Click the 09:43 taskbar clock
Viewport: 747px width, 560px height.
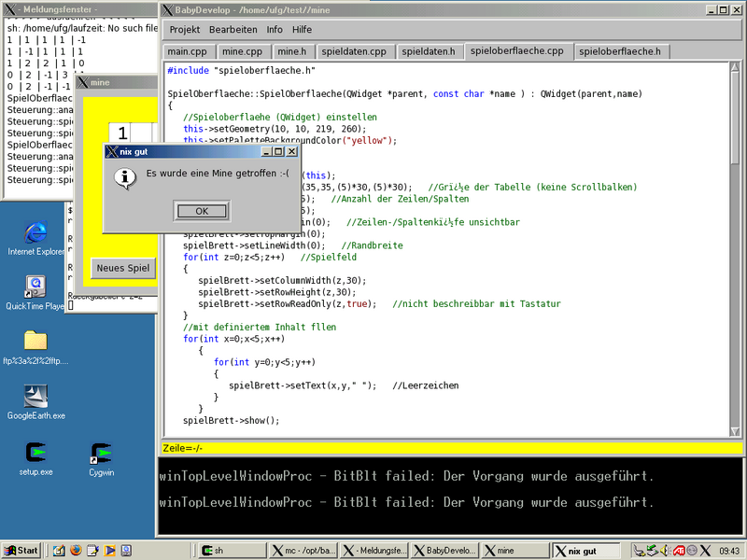(x=729, y=551)
